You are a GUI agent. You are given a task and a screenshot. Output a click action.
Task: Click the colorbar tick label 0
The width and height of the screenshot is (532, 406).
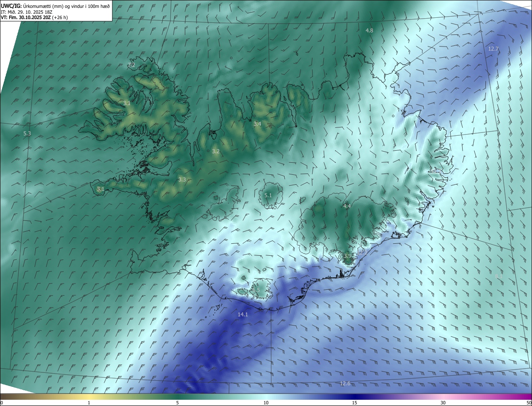2,403
